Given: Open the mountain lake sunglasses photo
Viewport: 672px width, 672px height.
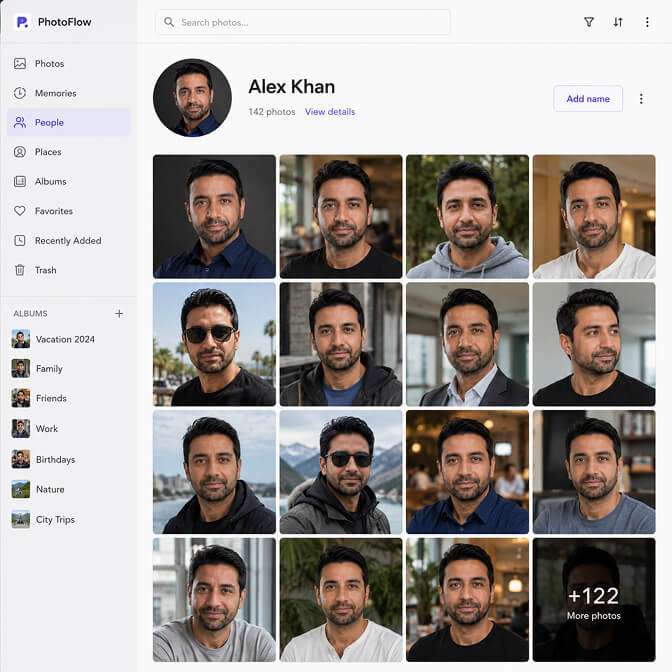Looking at the screenshot, I should 341,472.
